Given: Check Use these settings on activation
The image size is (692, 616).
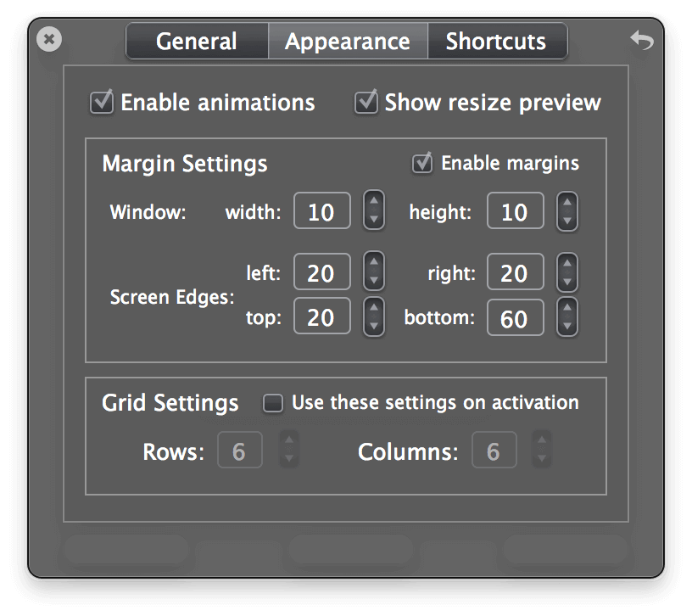Looking at the screenshot, I should [273, 403].
